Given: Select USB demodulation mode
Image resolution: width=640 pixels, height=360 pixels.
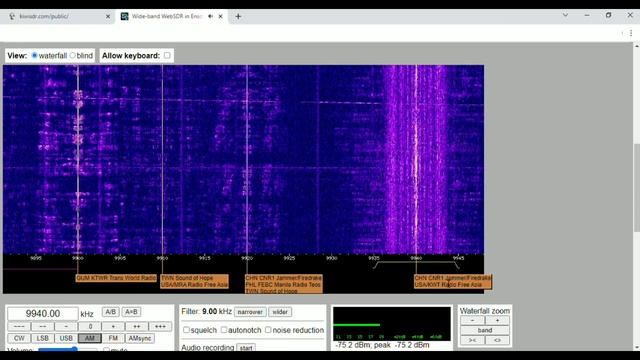Looking at the screenshot, I should pos(66,338).
